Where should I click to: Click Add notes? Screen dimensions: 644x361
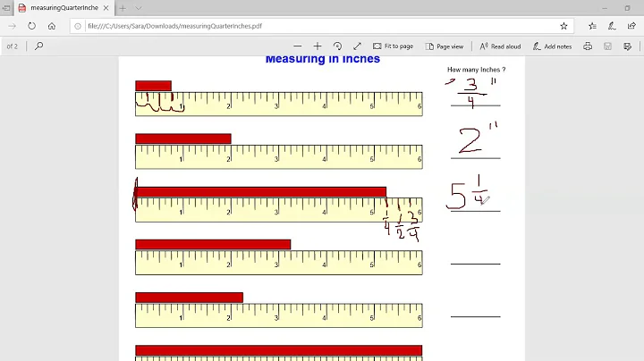[x=552, y=46]
